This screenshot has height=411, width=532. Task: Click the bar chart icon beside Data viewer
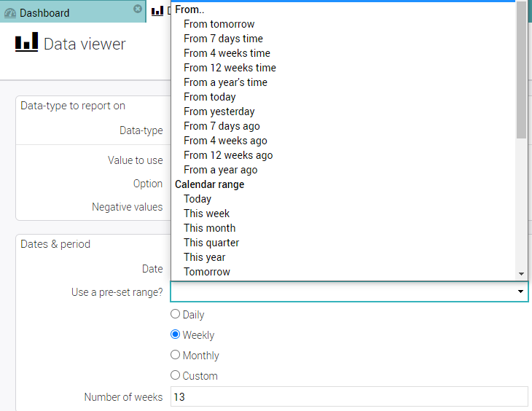click(x=26, y=43)
